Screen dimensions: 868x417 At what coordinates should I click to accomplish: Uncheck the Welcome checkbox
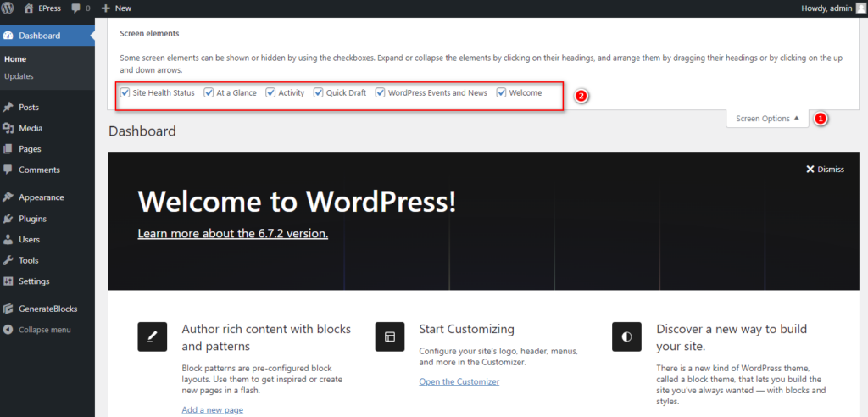tap(502, 92)
